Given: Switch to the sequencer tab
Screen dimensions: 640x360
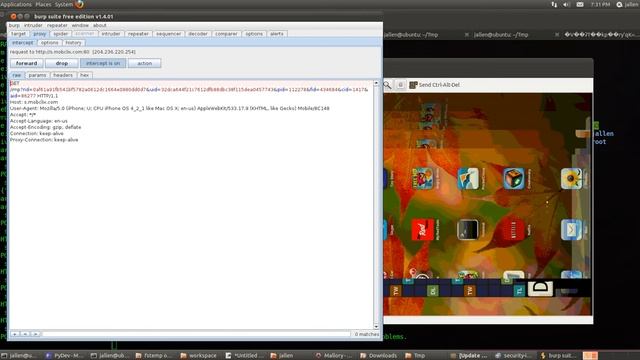Looking at the screenshot, I should [x=168, y=34].
